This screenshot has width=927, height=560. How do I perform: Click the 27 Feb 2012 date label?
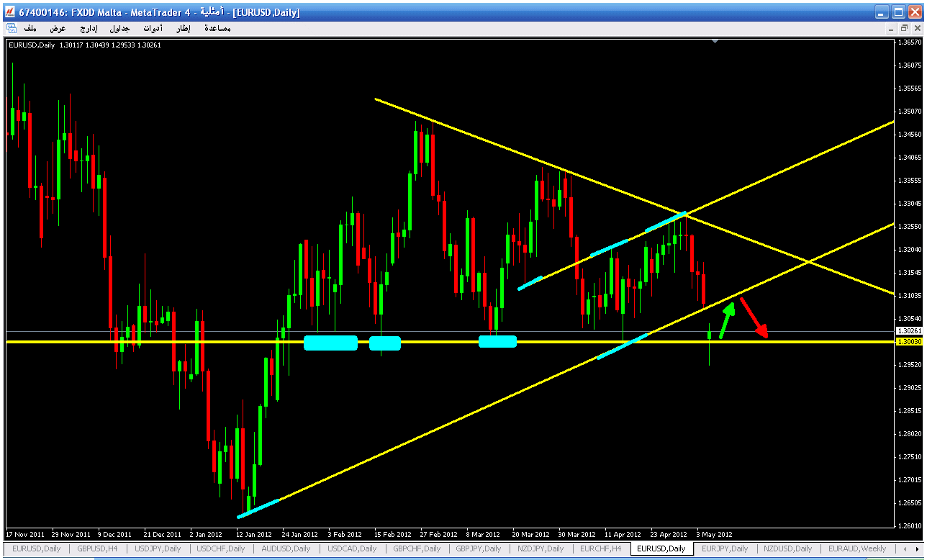[x=439, y=535]
